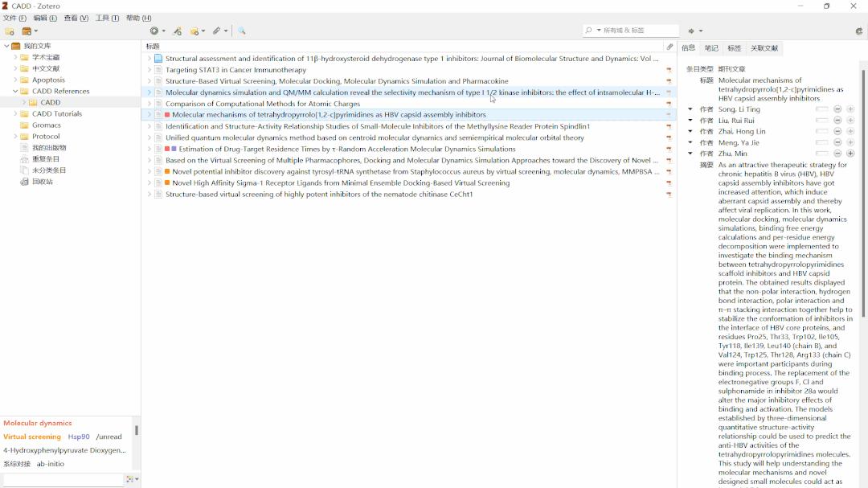
Task: Remove author Zhu, Min with the minus button
Action: [837, 154]
